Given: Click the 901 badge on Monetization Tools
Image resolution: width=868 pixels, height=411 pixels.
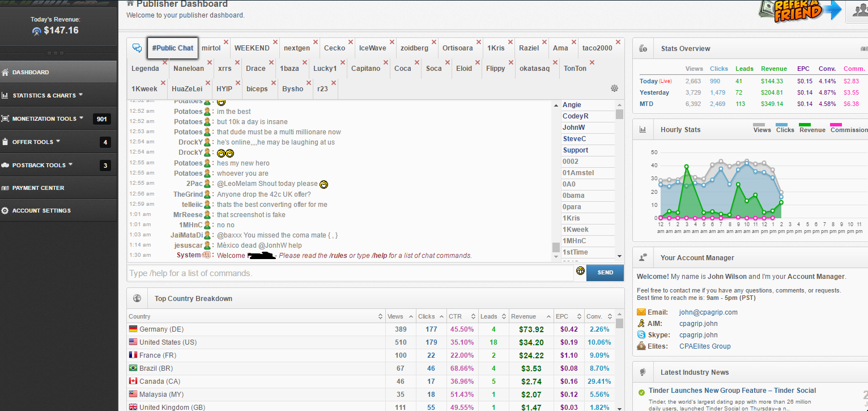Looking at the screenshot, I should pyautogui.click(x=102, y=119).
